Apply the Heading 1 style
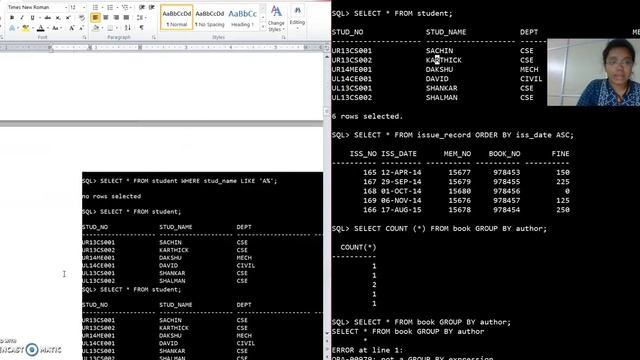This screenshot has width=640, height=360. click(242, 18)
